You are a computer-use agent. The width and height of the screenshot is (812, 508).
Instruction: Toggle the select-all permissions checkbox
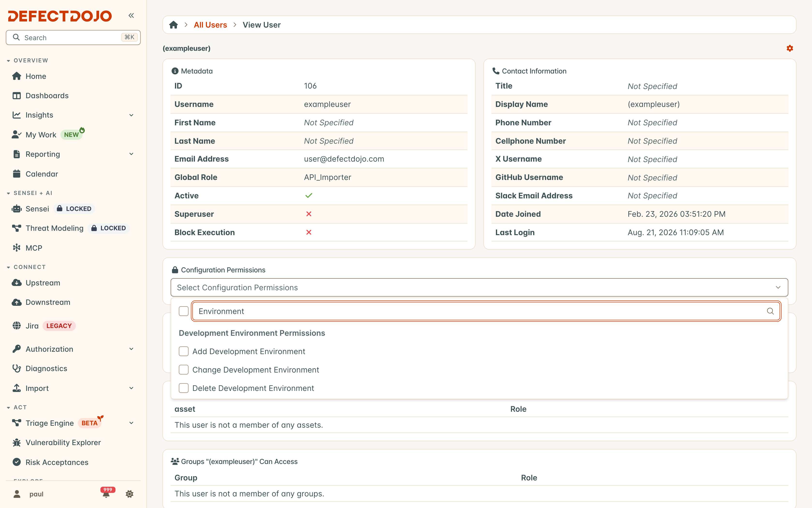coord(183,311)
